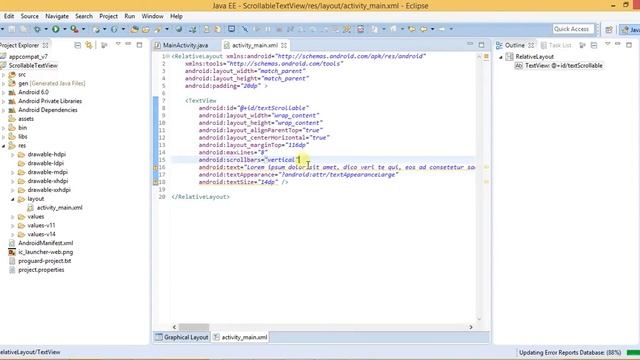This screenshot has width=640, height=360.
Task: Collapse the layout folder
Action: 13,199
